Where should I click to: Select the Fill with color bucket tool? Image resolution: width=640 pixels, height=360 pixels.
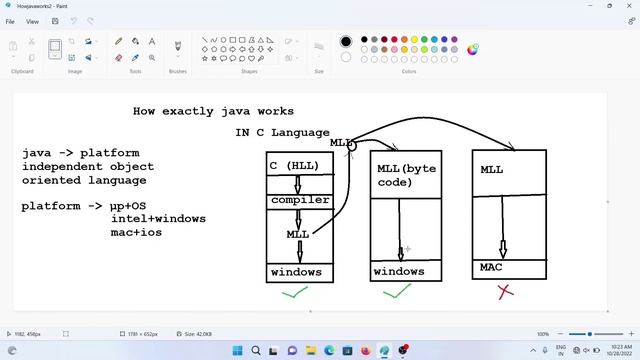(x=135, y=41)
